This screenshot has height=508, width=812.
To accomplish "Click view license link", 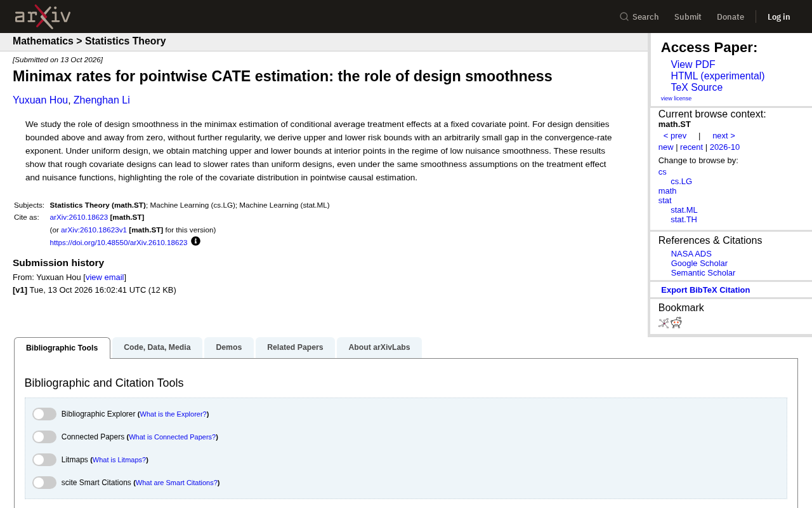I will [676, 98].
